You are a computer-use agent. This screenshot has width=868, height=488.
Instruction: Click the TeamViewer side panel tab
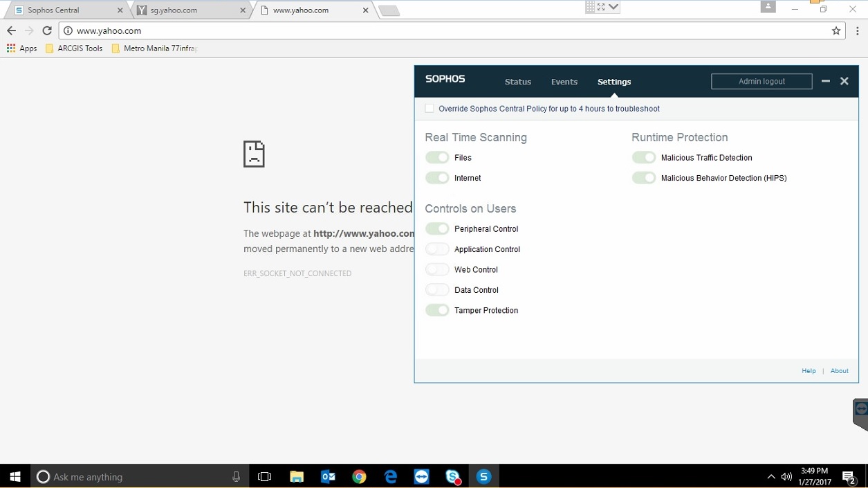[860, 414]
